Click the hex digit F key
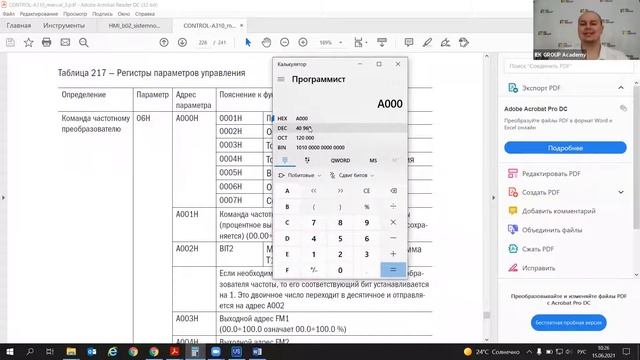 point(287,270)
